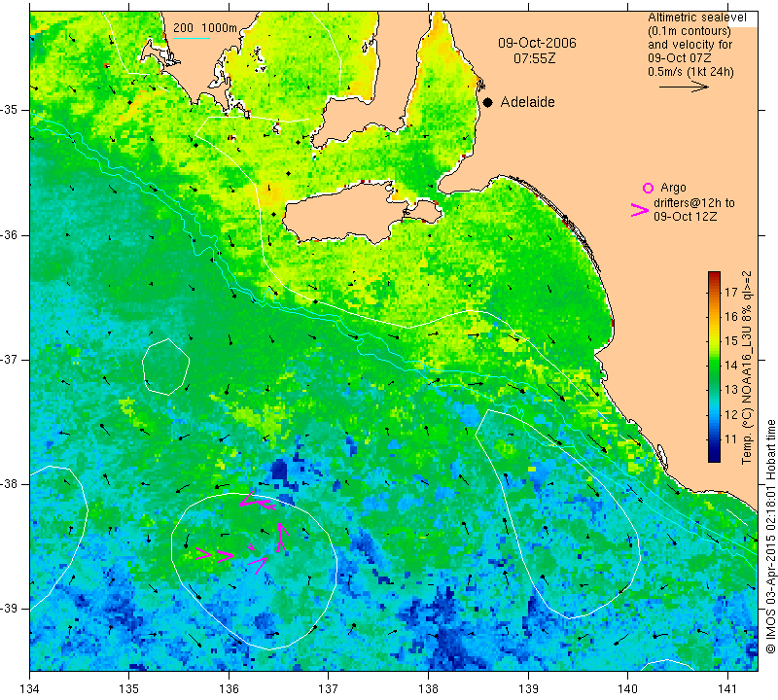Click the 'drifters@12h to' legend text
This screenshot has height=700, width=778.
[693, 203]
